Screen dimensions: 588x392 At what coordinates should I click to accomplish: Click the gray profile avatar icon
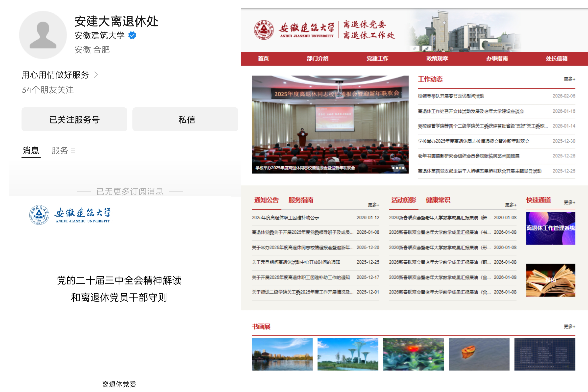point(43,35)
